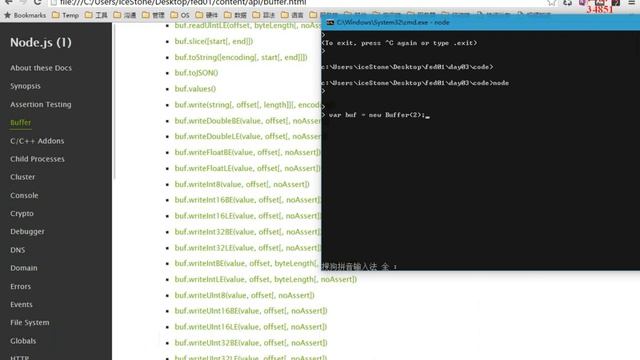Screen dimensions: 640x360
Task: Open the buf.writeInt32BE link
Action: [248, 231]
